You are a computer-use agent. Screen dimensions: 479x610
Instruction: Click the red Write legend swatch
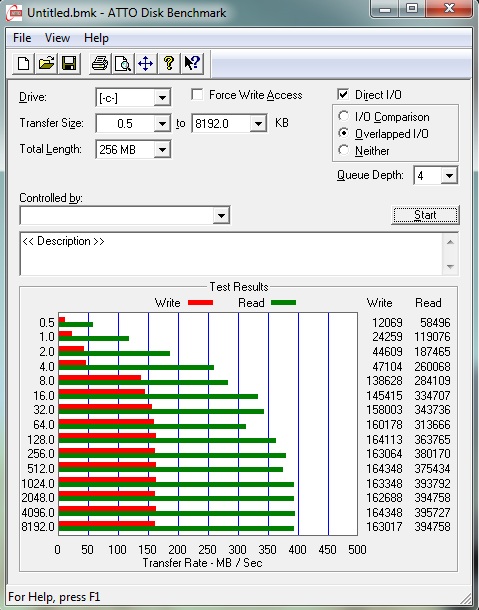[200, 303]
